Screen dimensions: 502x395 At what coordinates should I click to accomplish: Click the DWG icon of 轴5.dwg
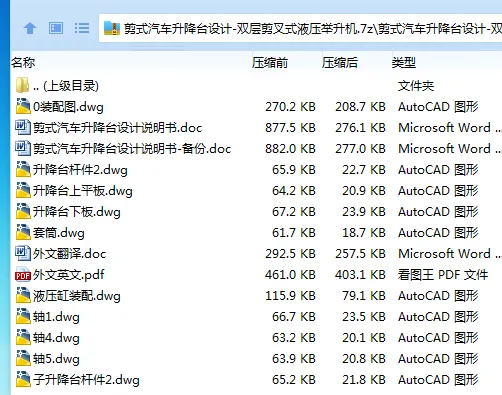coord(23,358)
